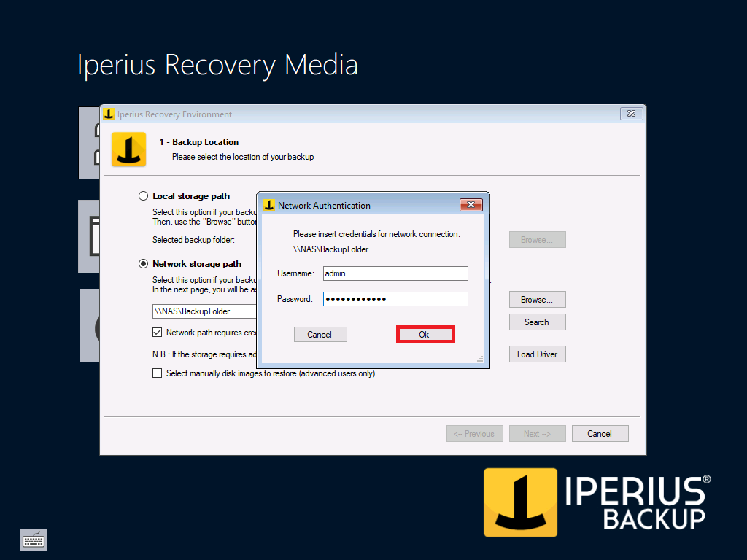Click the Next --> button

pos(538,433)
